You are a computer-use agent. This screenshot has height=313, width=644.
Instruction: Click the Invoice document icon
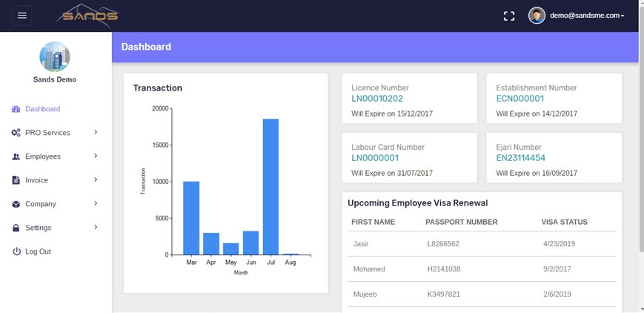16,180
